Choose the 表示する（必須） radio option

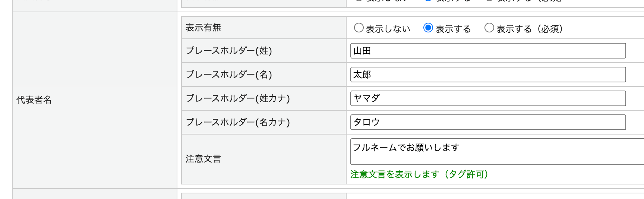coord(489,28)
